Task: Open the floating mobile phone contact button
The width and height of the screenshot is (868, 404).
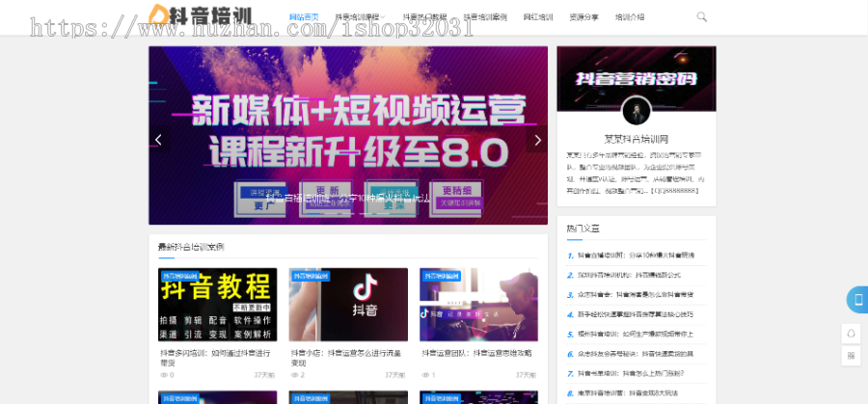Action: [858, 300]
